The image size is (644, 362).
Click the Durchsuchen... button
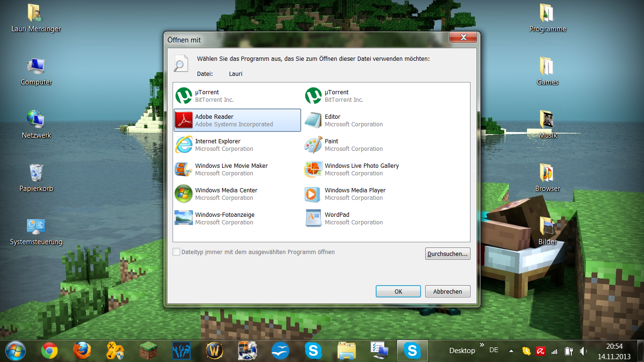tap(447, 254)
